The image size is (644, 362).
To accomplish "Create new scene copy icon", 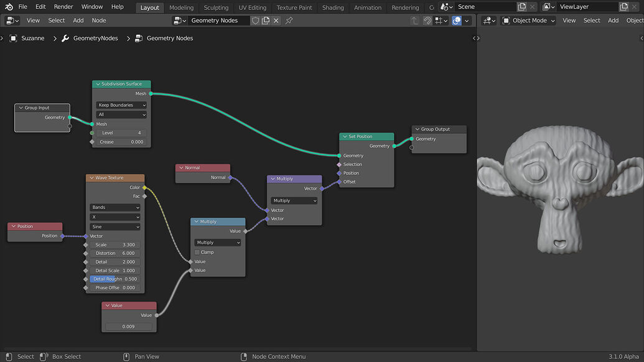I will pyautogui.click(x=522, y=7).
